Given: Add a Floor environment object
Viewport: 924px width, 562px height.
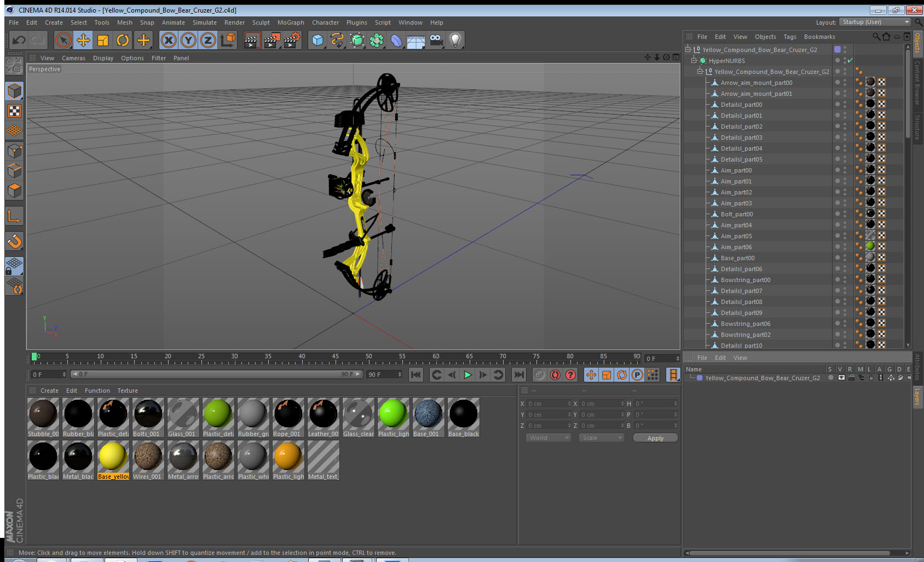Looking at the screenshot, I should [416, 40].
